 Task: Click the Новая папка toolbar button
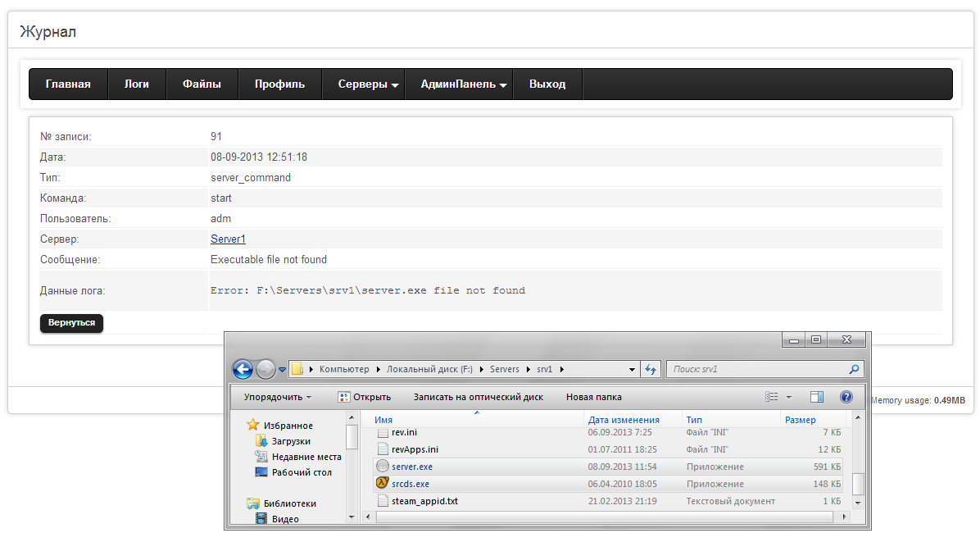(593, 397)
